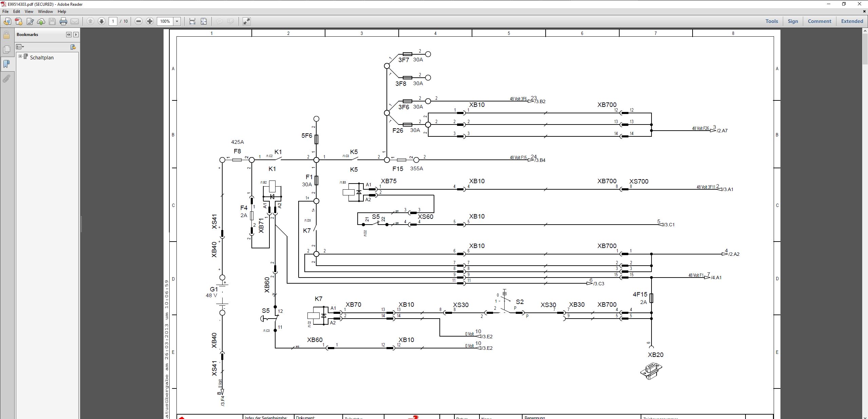The image size is (868, 419).
Task: Click the Fit one full page icon
Action: click(204, 21)
